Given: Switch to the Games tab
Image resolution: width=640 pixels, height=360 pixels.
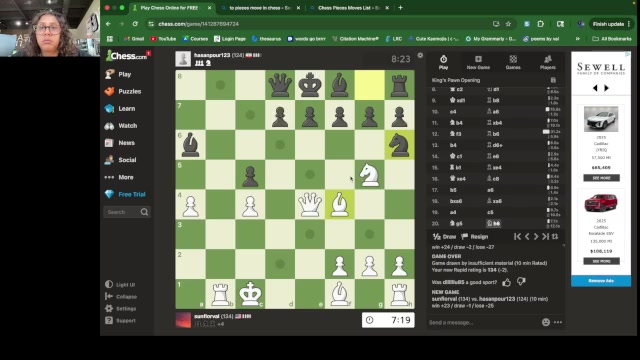Looking at the screenshot, I should pyautogui.click(x=513, y=62).
